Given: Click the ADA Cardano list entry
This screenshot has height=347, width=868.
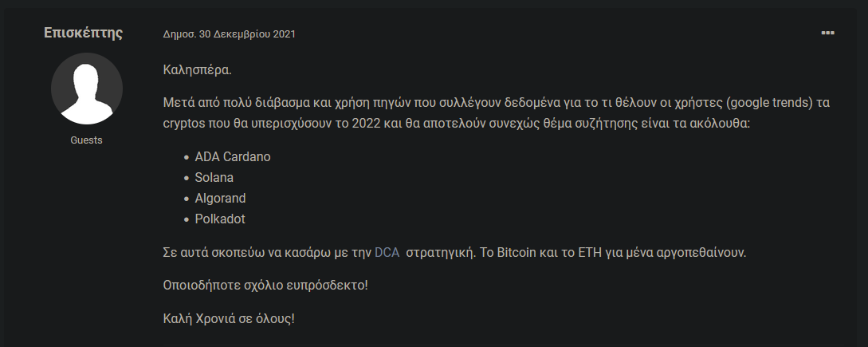Looking at the screenshot, I should pyautogui.click(x=233, y=157).
